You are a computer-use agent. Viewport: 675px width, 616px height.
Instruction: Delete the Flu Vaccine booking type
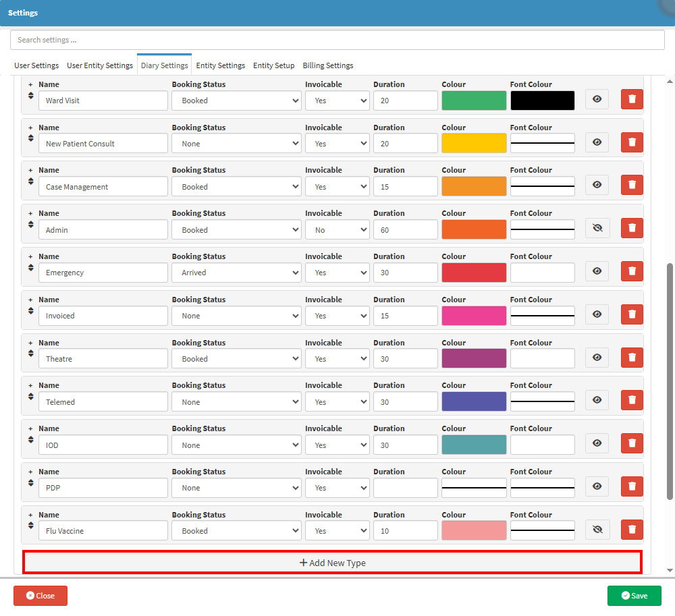[x=632, y=530]
